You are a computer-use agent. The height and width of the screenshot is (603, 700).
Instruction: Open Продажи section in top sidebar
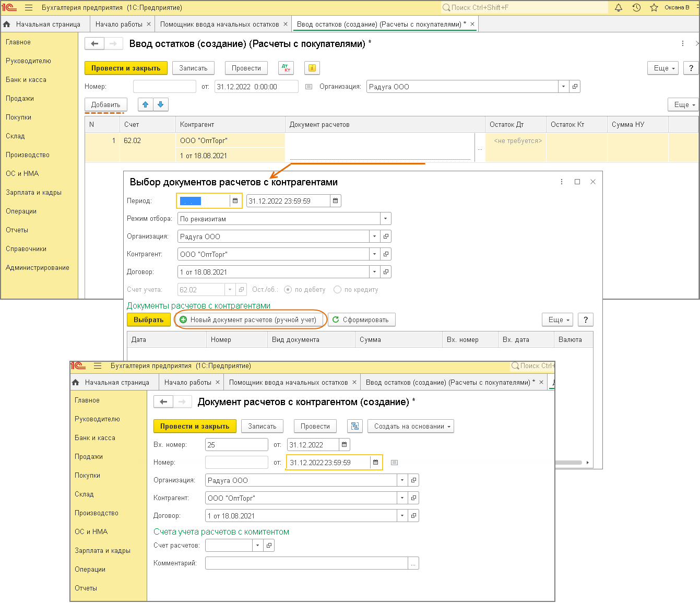[x=20, y=99]
